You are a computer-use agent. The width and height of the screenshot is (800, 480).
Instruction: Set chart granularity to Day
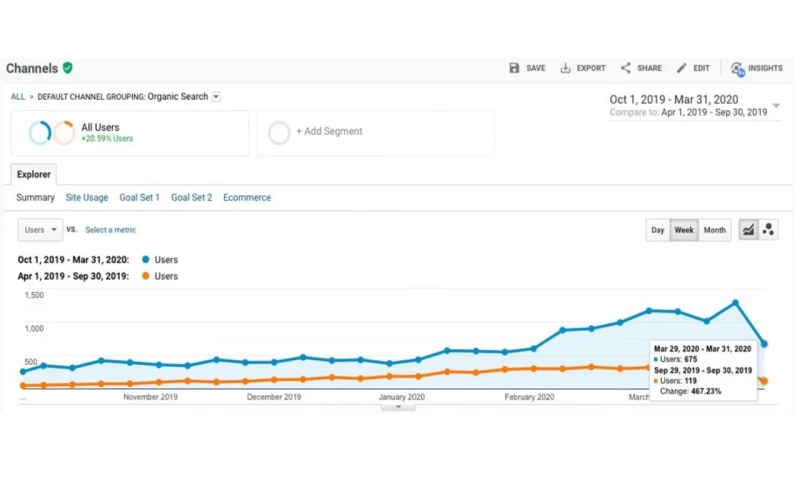(x=658, y=230)
